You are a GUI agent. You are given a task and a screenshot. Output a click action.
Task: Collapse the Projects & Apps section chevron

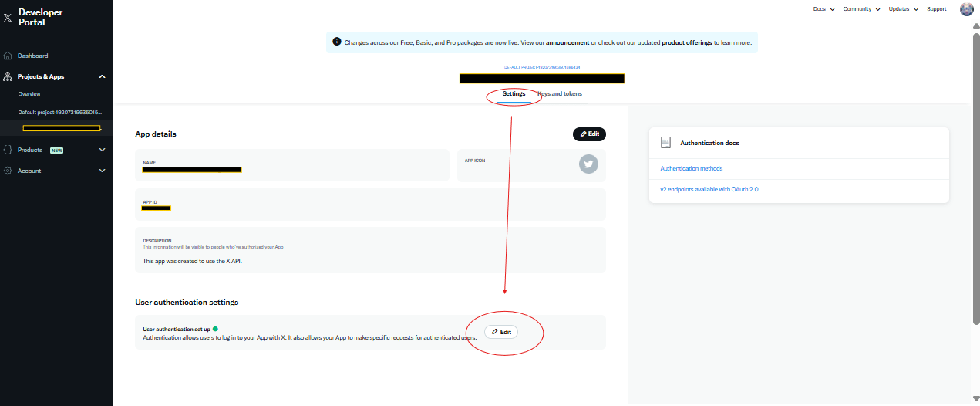(x=102, y=76)
